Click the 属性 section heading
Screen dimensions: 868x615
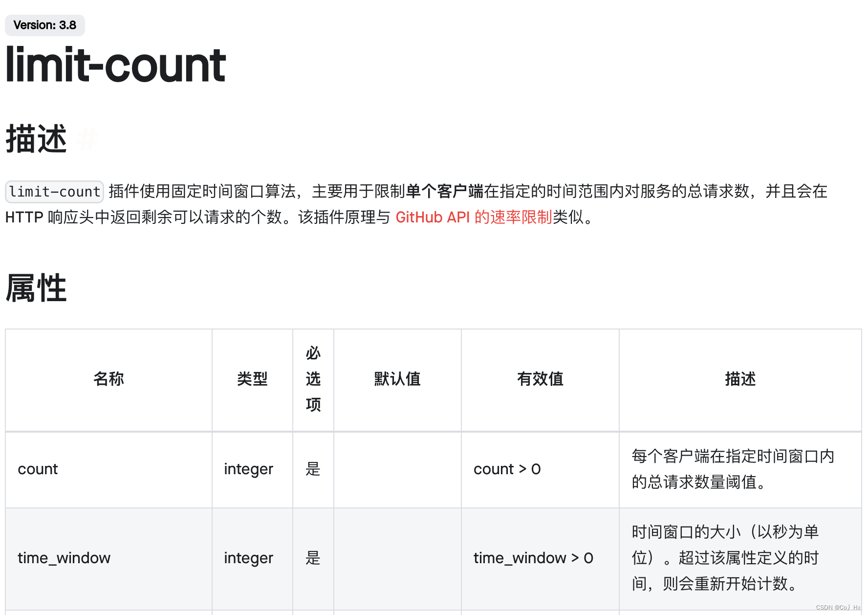point(36,288)
